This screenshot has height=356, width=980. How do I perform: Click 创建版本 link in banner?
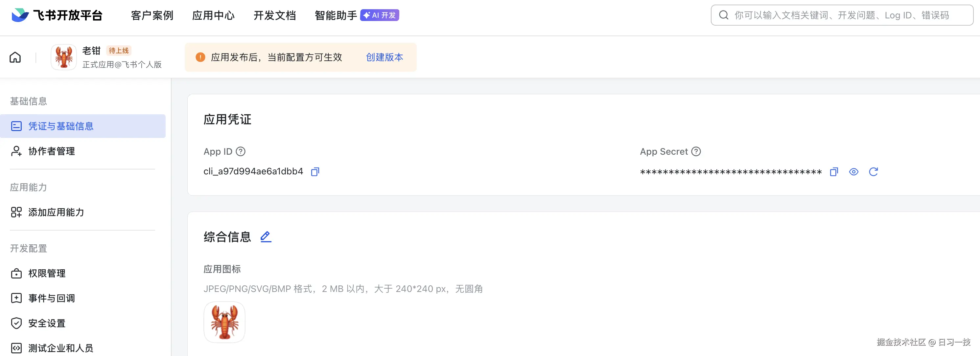click(x=385, y=57)
